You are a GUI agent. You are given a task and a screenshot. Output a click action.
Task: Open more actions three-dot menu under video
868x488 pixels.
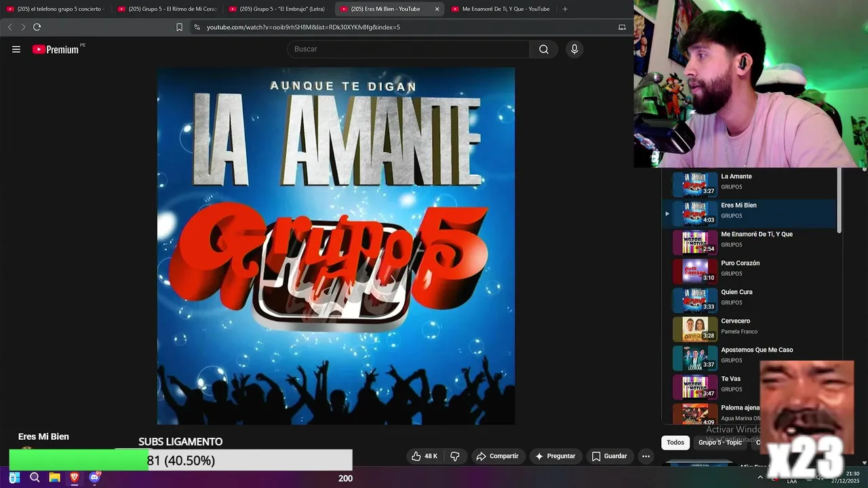[x=646, y=456]
